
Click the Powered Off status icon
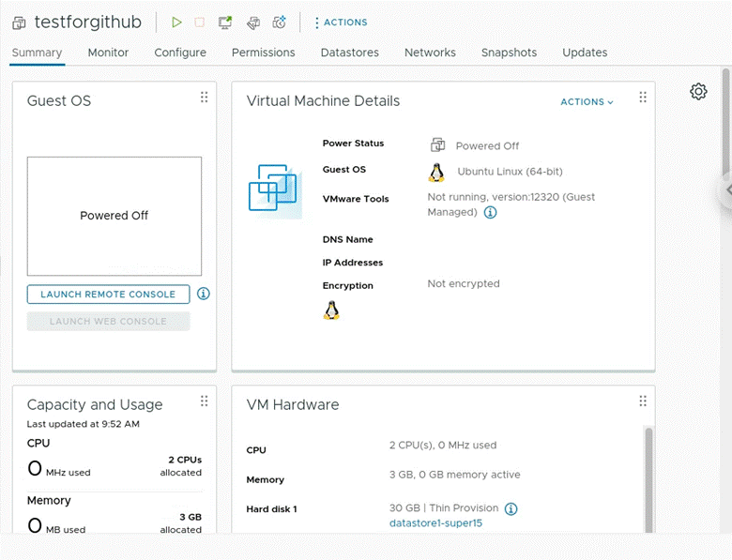(437, 145)
